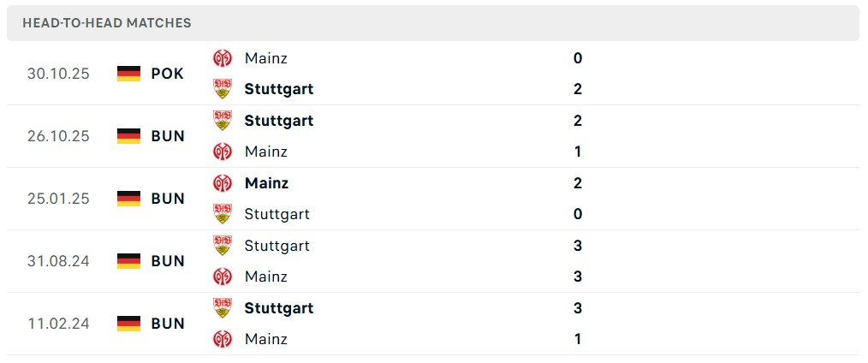Click Stuttgart crest in the 31.08.24 match
Screen dimensions: 868x363
[223, 246]
